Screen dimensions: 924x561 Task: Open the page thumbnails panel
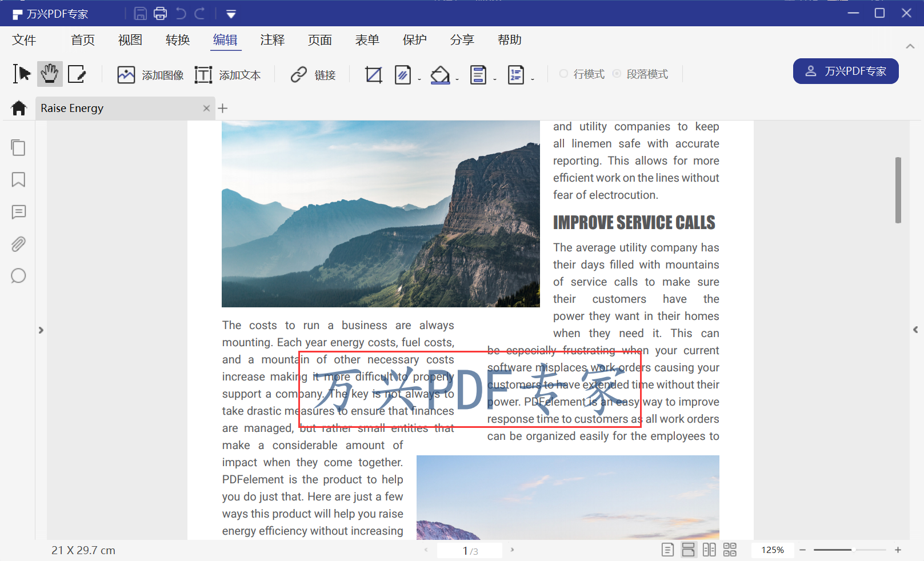(x=18, y=147)
